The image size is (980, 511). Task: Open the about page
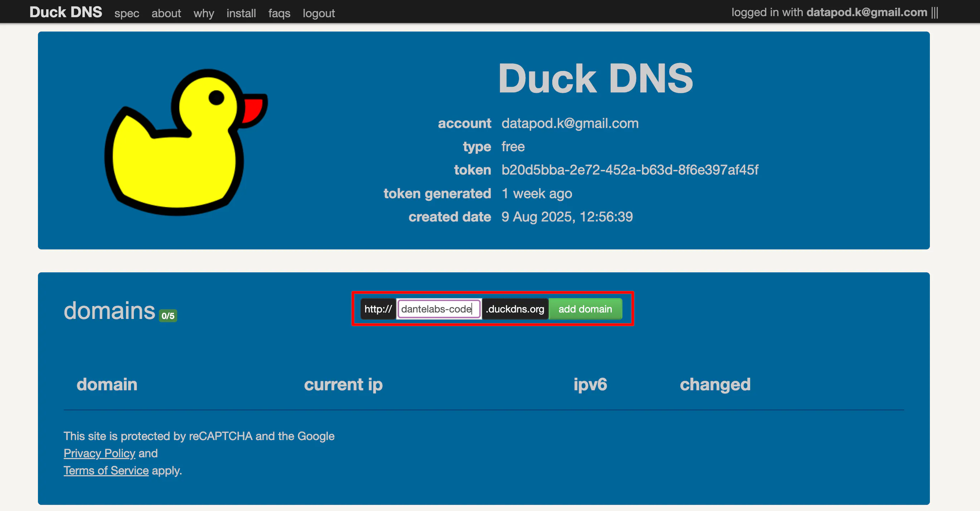click(x=166, y=13)
